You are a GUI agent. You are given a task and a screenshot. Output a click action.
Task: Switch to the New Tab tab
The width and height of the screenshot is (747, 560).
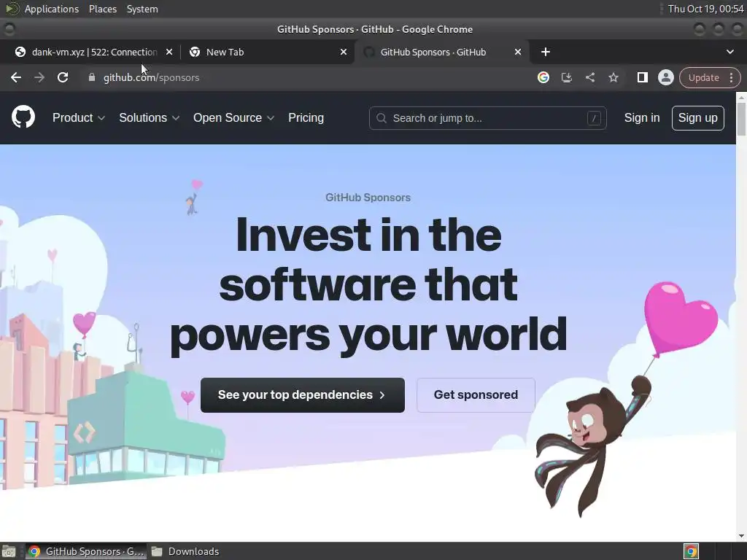(267, 52)
